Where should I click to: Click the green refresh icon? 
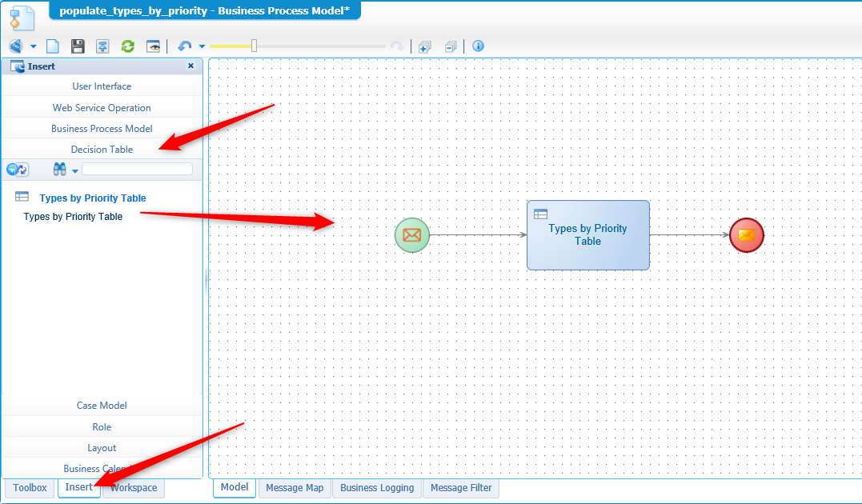pos(127,46)
